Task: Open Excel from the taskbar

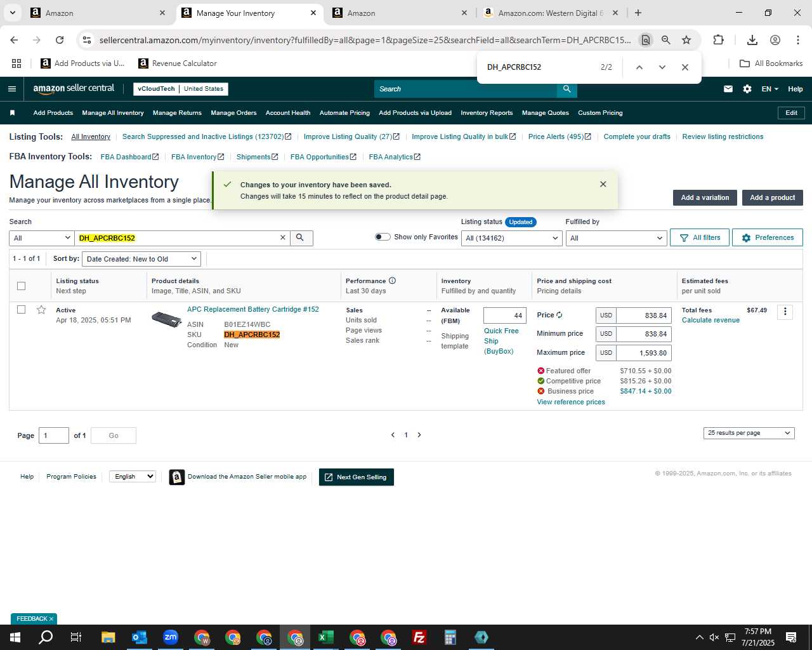Action: click(x=326, y=637)
